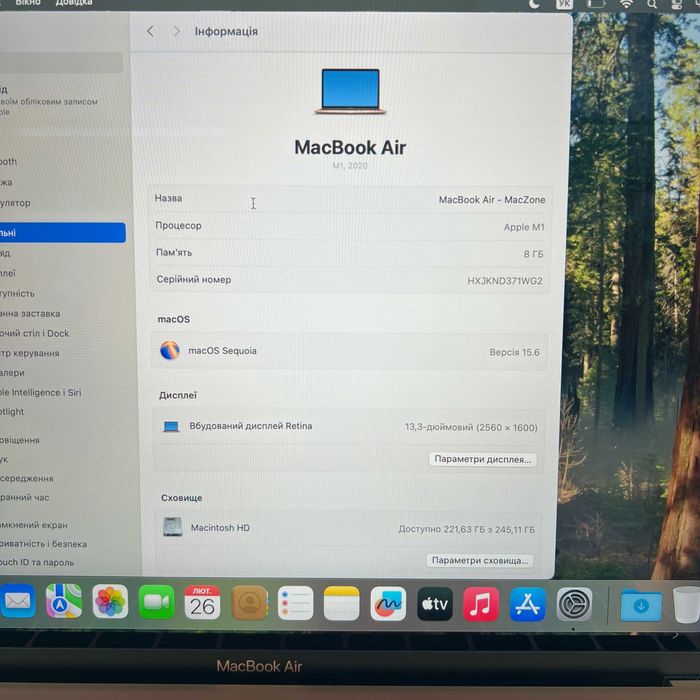This screenshot has height=700, width=700.
Task: Toggle Focus moon icon in the menu bar
Action: (x=534, y=4)
